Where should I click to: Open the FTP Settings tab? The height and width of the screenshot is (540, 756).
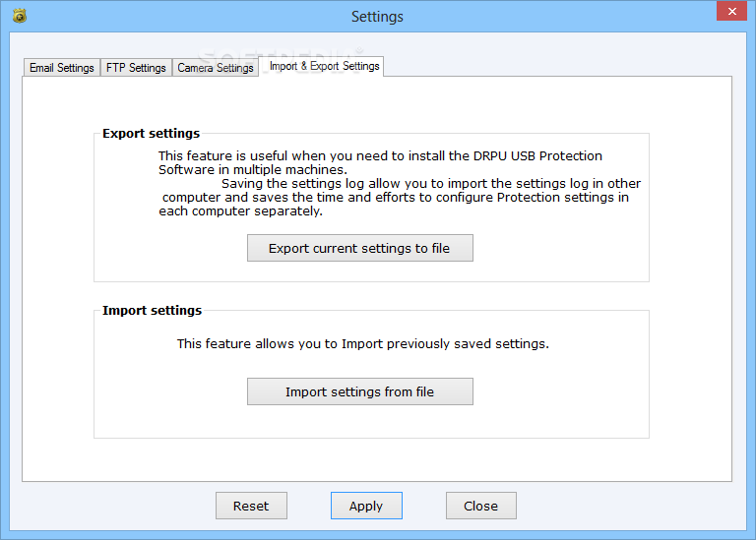[136, 68]
